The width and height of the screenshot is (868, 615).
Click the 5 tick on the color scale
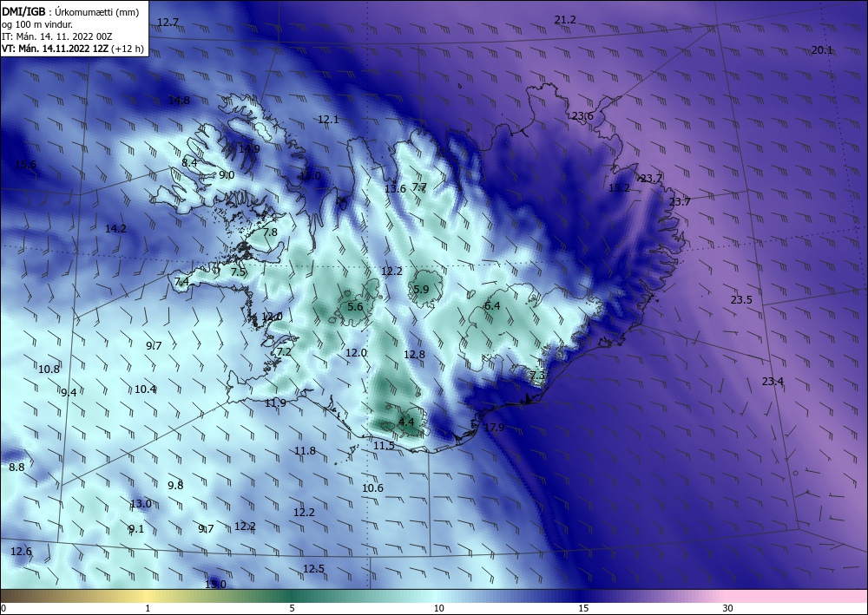click(292, 609)
